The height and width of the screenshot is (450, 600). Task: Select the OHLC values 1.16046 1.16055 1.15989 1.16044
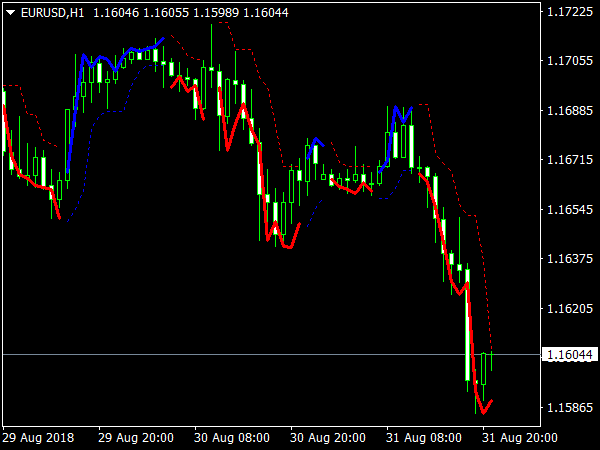[x=191, y=13]
